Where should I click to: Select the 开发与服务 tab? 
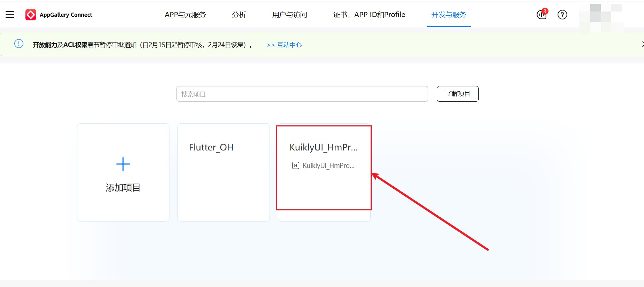pyautogui.click(x=449, y=15)
